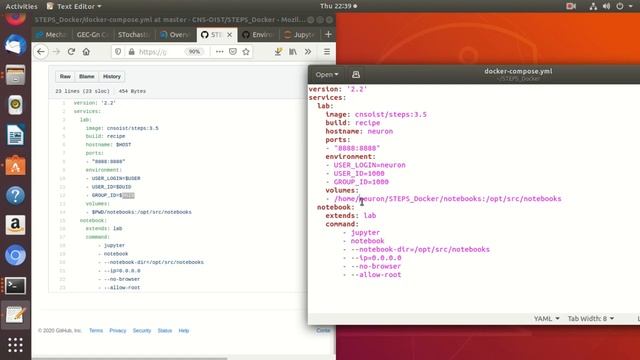Viewport: 640px width, 360px height.
Task: Click the tracking protection shield icon
Action: point(118,52)
